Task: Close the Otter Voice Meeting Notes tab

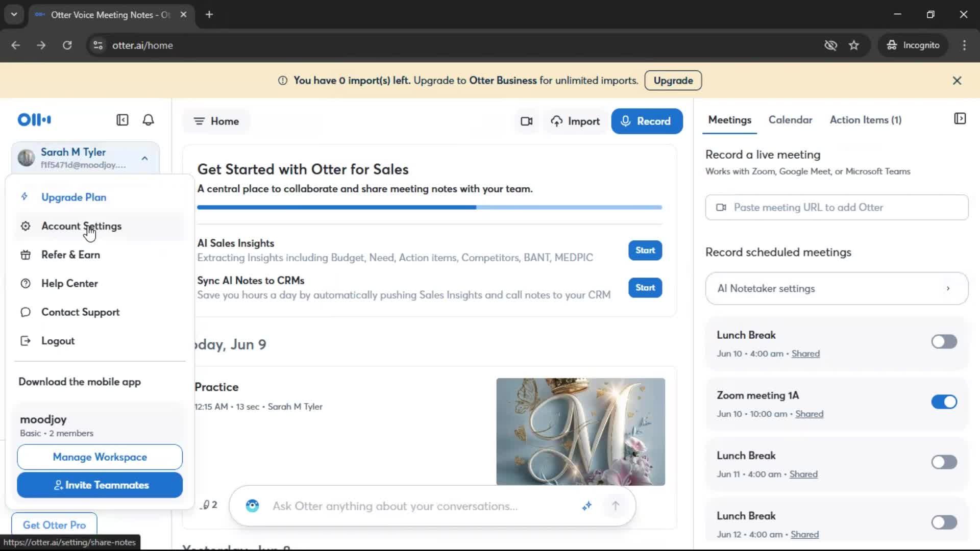Action: [183, 14]
